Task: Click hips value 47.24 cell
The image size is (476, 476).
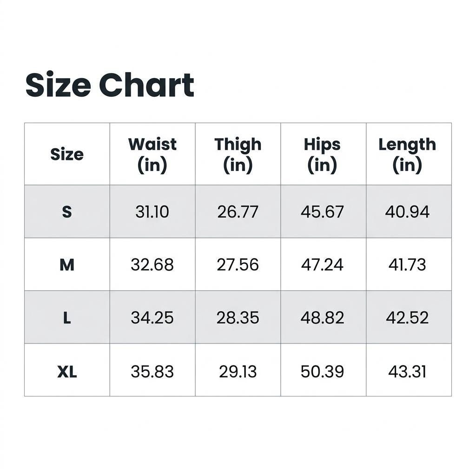Action: (323, 264)
